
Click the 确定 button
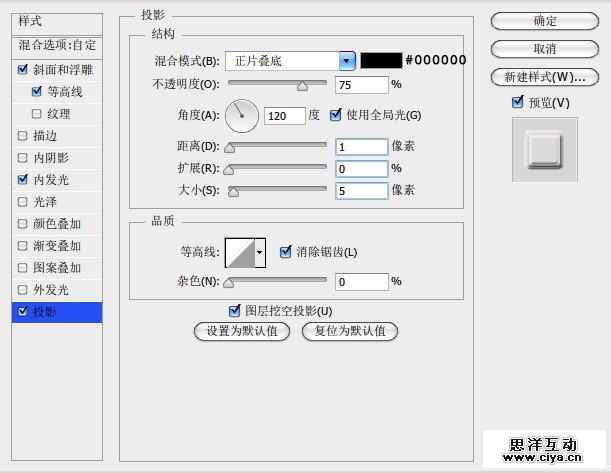[544, 21]
